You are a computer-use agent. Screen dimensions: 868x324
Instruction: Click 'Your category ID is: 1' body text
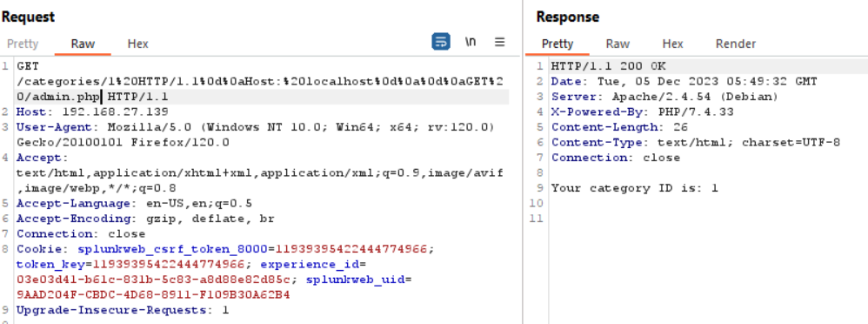click(634, 188)
